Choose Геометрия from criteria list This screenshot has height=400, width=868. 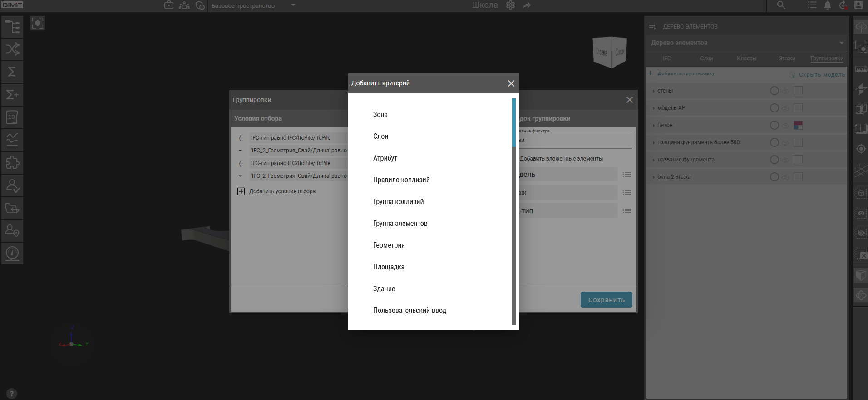389,245
